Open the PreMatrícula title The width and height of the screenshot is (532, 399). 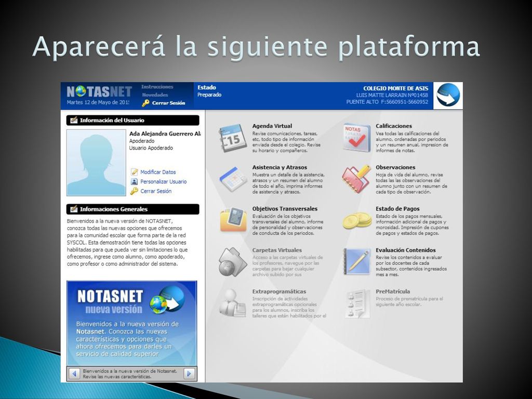(393, 291)
